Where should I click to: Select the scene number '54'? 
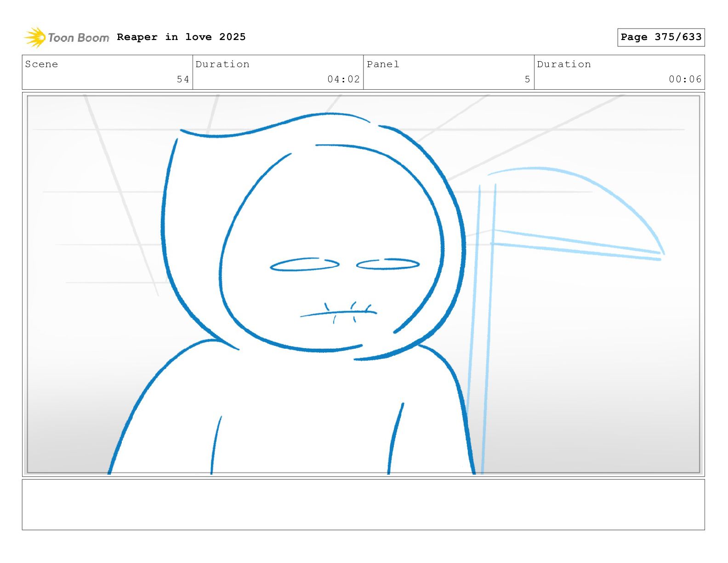pos(183,79)
